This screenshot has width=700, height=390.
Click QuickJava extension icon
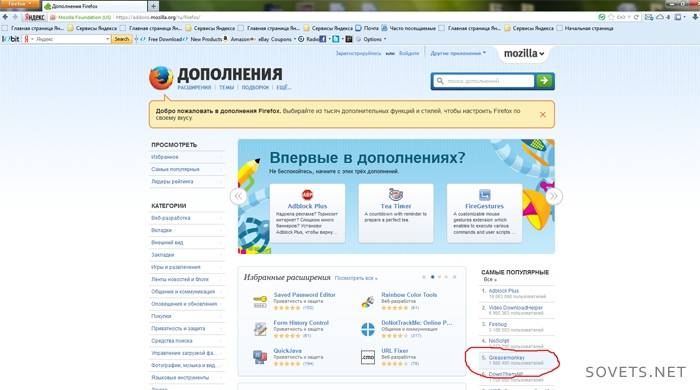coord(260,357)
